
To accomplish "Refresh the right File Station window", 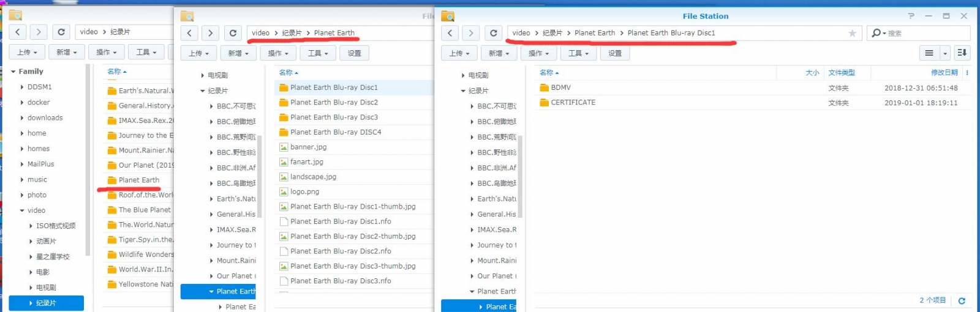I will (x=494, y=33).
